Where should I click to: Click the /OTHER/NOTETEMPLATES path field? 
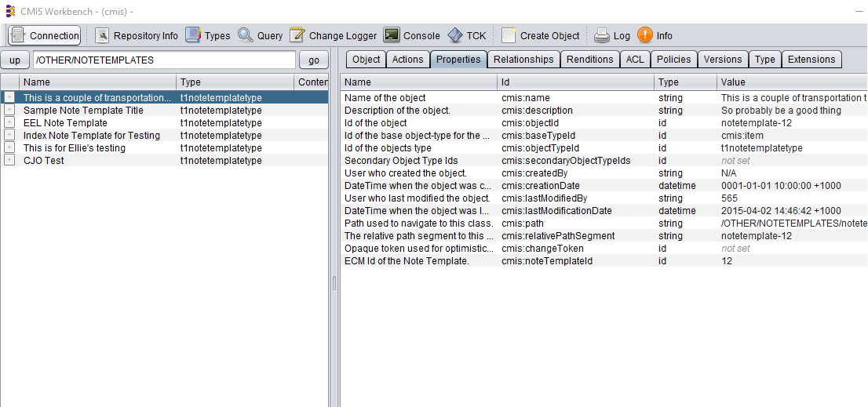[164, 60]
